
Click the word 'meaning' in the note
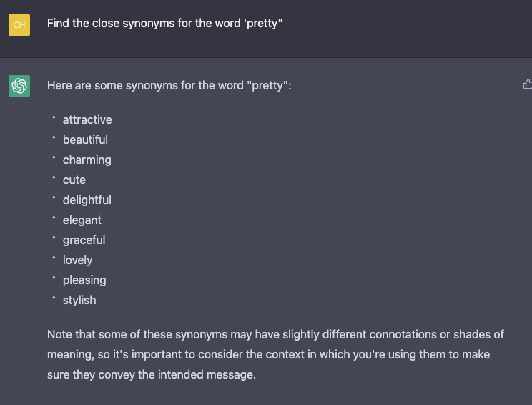(x=70, y=354)
